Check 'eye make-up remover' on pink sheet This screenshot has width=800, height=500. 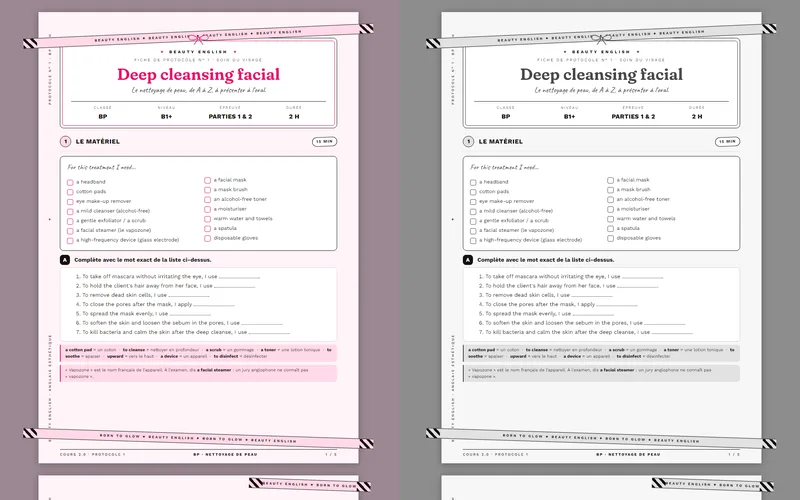(70, 202)
